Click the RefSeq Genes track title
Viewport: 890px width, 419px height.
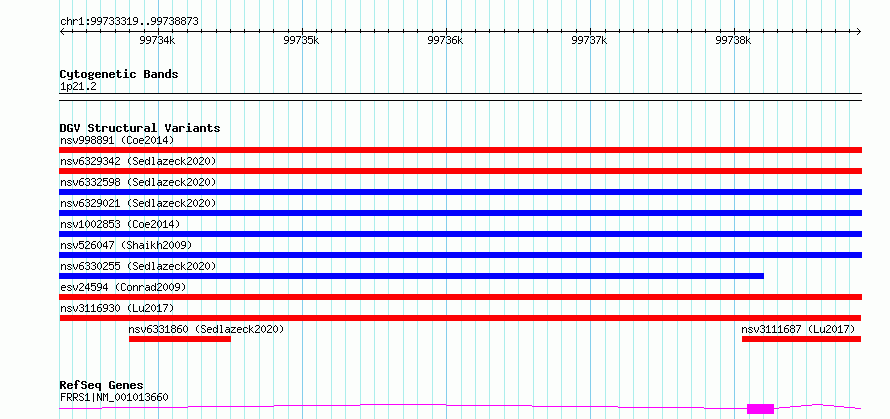(101, 386)
